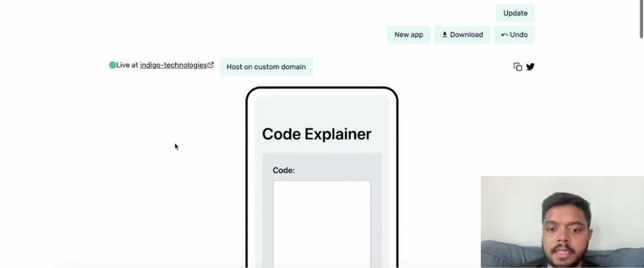Click the copy link icon
644x268 pixels.
click(x=517, y=67)
